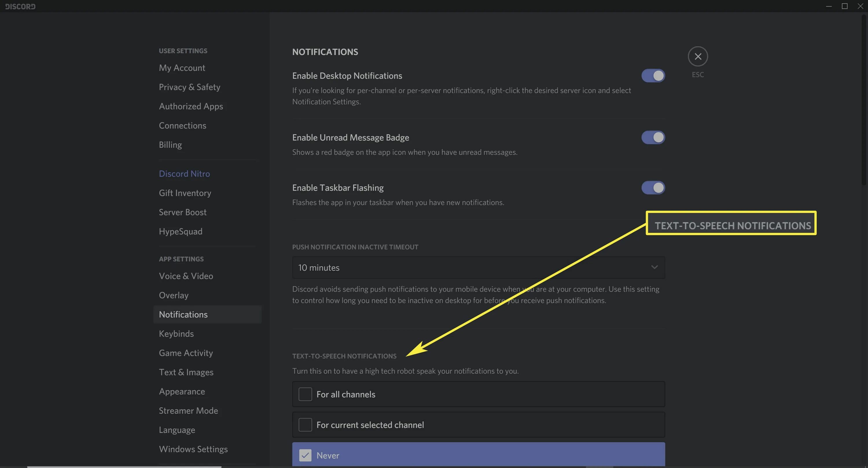Close settings with the ESC X icon

click(698, 56)
